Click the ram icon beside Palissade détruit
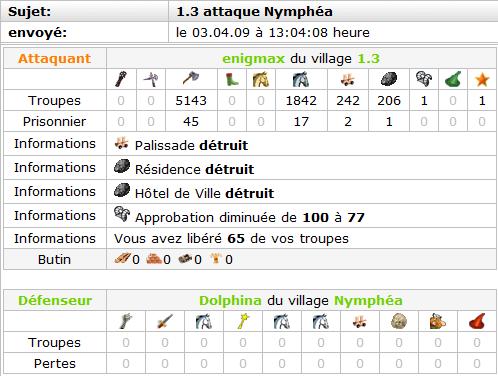 [121, 143]
